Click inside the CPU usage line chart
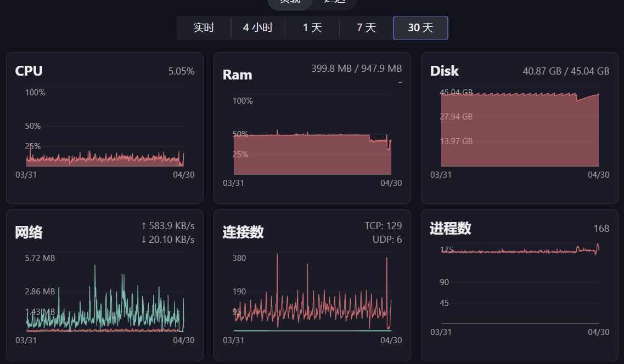The width and height of the screenshot is (624, 364). pyautogui.click(x=104, y=137)
